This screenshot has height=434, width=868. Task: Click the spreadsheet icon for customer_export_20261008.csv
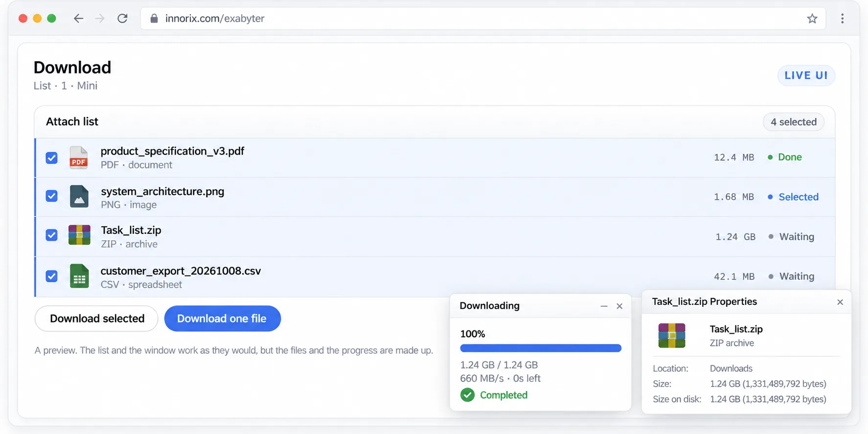coord(79,276)
